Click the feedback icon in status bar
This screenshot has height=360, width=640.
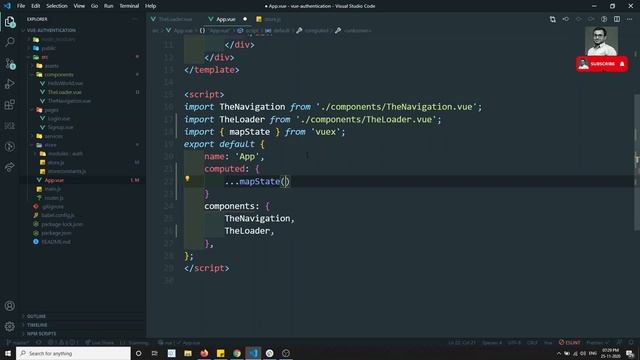pyautogui.click(x=620, y=342)
